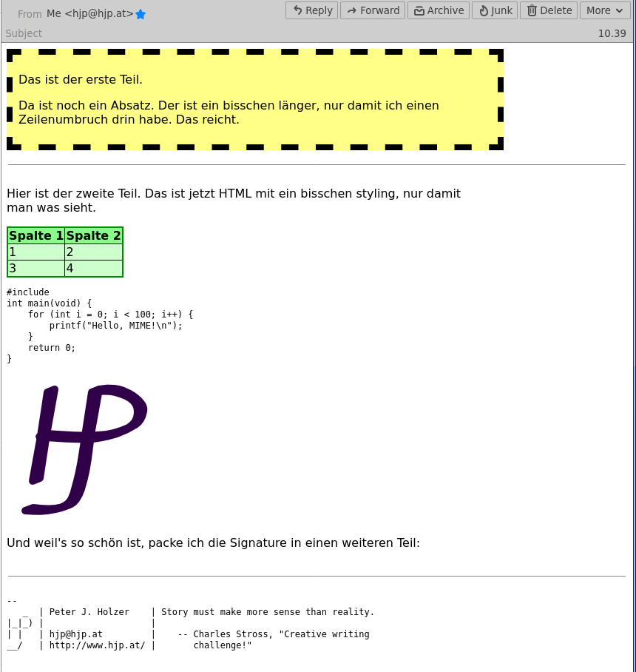Click the Subject field
Image resolution: width=636 pixels, height=672 pixels.
tap(22, 34)
